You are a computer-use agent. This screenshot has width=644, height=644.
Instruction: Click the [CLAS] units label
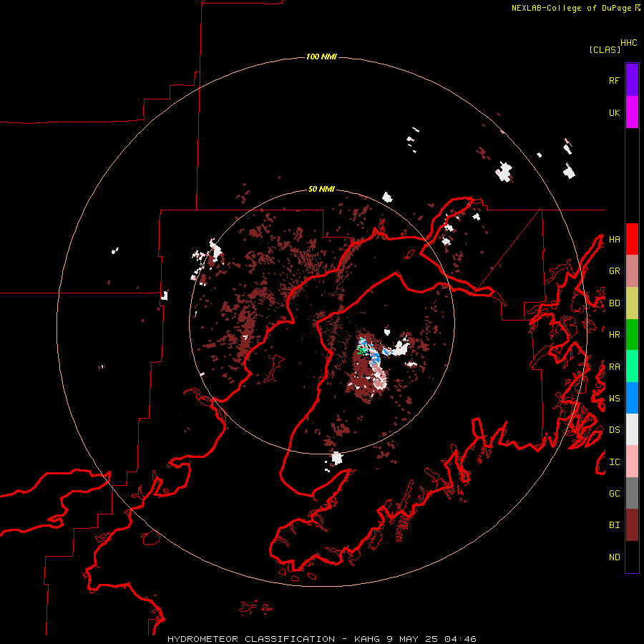coord(605,50)
